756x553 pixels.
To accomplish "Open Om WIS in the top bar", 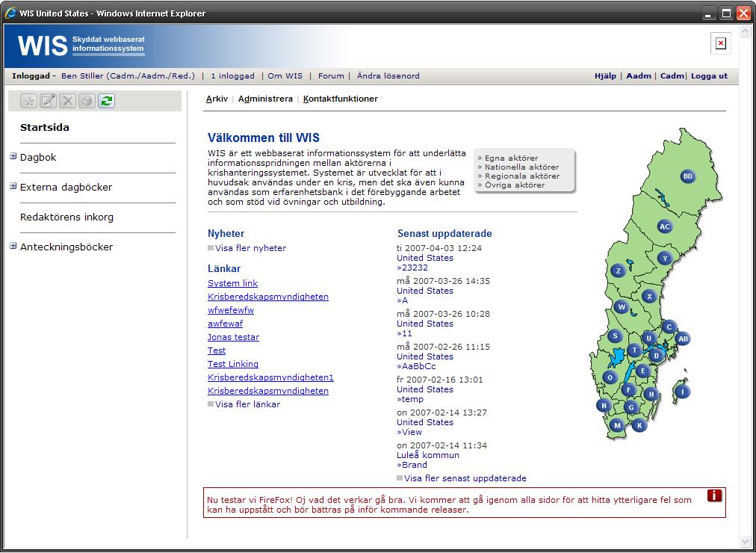I will tap(285, 75).
